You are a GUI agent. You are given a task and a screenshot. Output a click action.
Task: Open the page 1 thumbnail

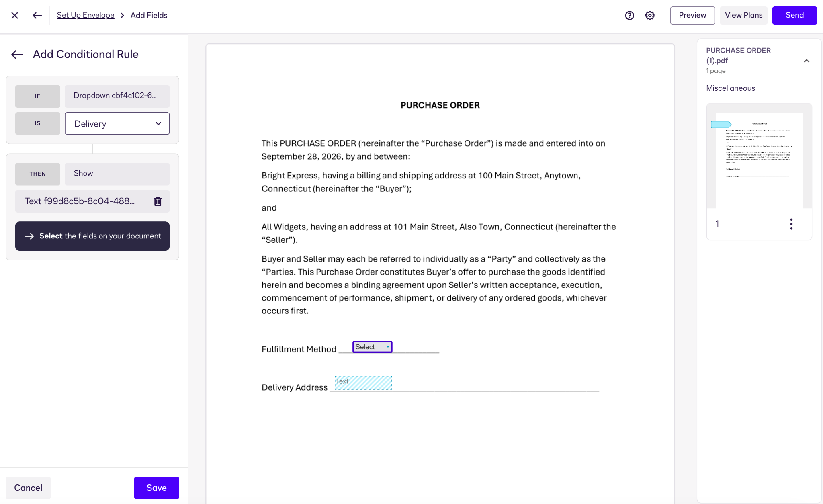click(759, 156)
